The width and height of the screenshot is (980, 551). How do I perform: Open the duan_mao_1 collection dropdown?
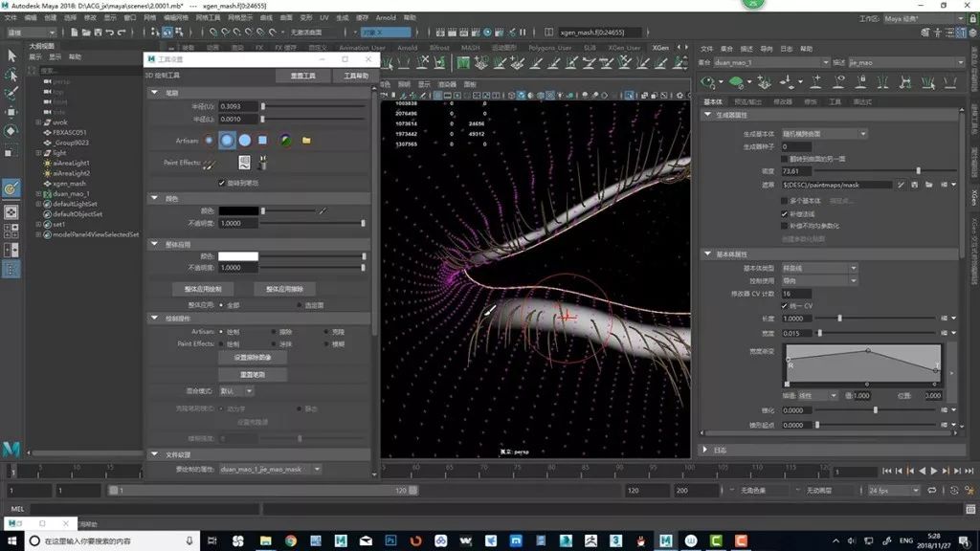point(772,62)
